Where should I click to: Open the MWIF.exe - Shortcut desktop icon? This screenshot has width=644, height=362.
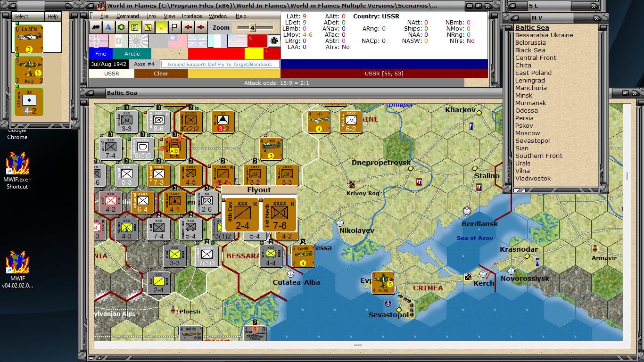17,170
